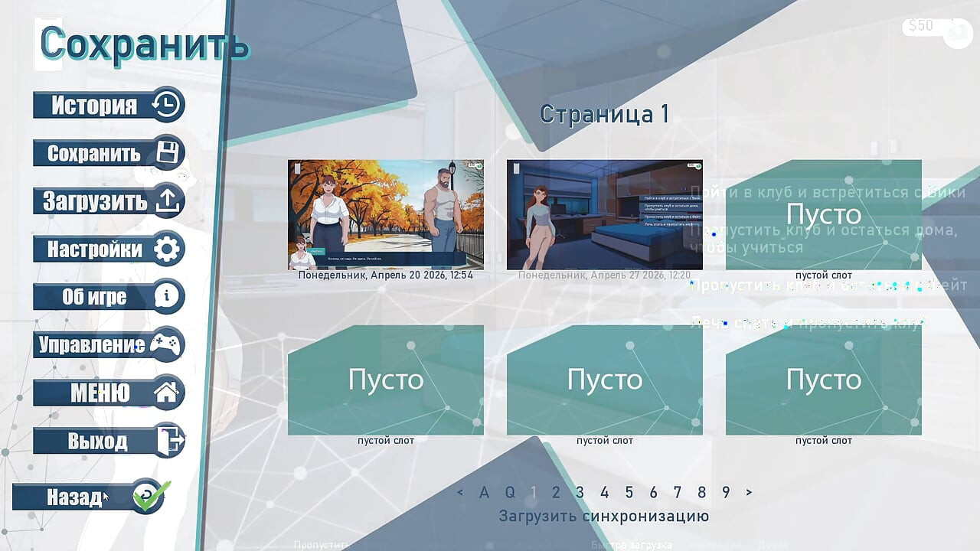Open autosave page A
The width and height of the screenshot is (980, 551).
tap(484, 492)
